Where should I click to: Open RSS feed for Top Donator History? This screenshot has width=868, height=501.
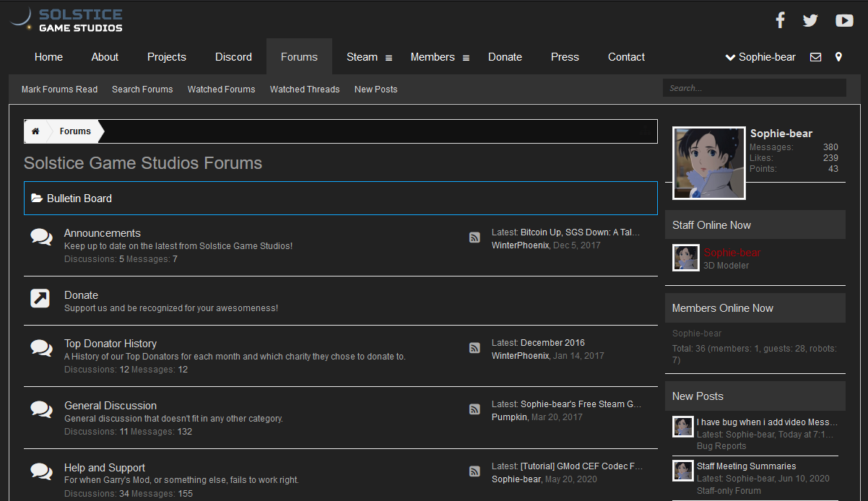(474, 348)
